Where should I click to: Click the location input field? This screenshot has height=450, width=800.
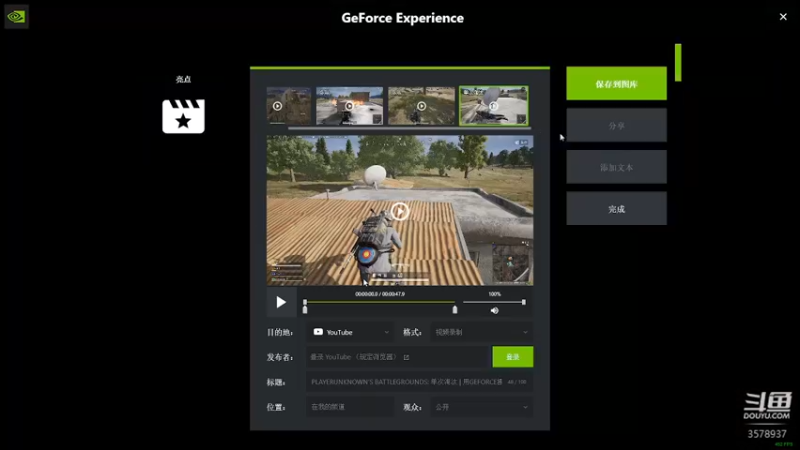click(x=350, y=407)
